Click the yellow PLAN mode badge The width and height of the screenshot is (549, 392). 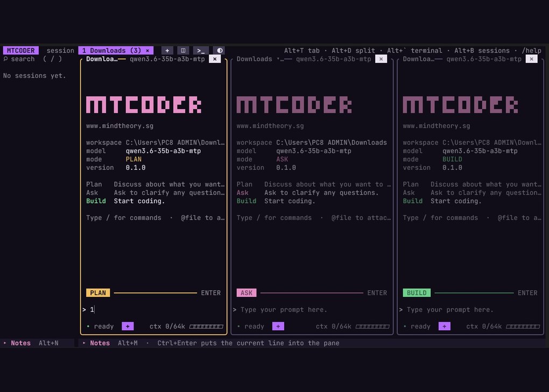98,293
